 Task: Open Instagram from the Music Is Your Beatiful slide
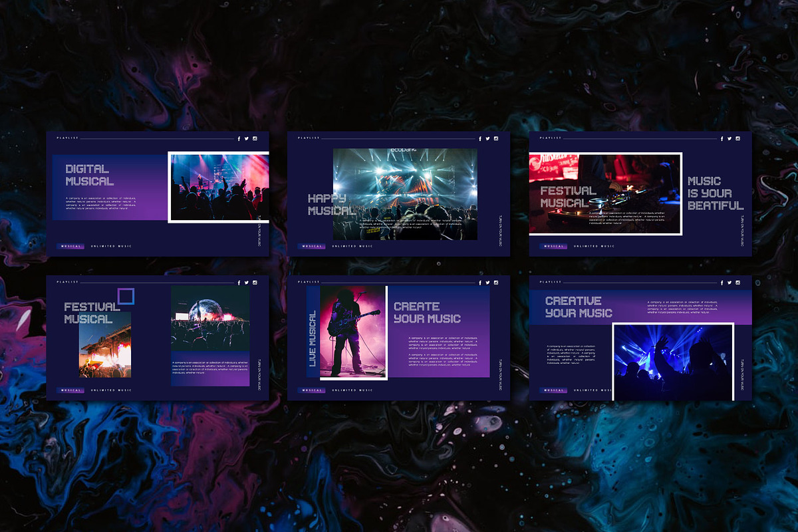(x=737, y=138)
